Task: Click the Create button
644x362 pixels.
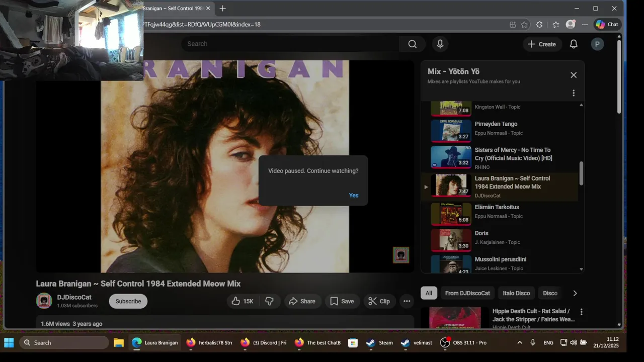Action: (542, 44)
